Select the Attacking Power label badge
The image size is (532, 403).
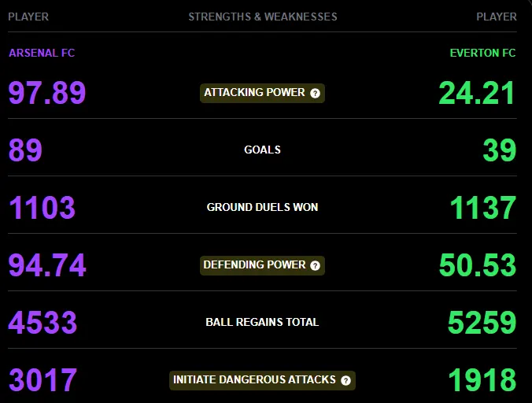point(262,93)
